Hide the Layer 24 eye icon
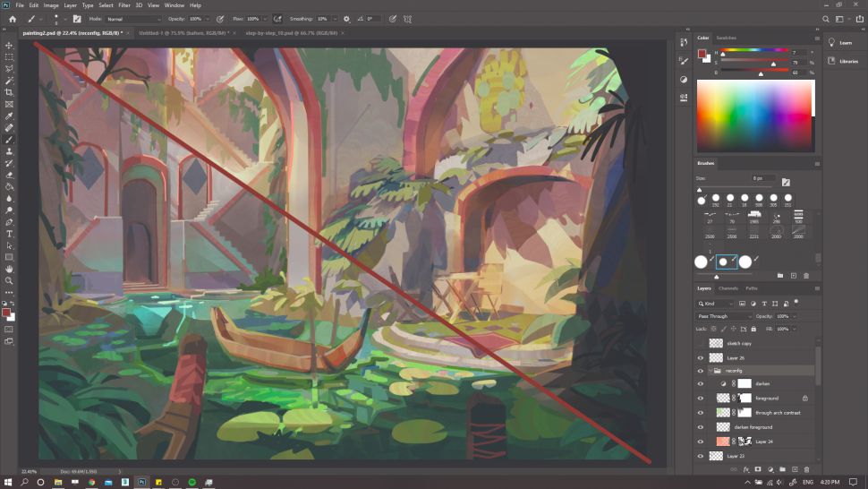This screenshot has height=489, width=868. pyautogui.click(x=701, y=442)
